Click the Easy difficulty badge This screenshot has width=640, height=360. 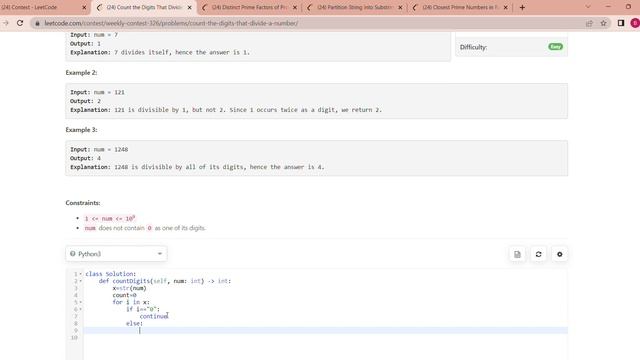click(556, 47)
